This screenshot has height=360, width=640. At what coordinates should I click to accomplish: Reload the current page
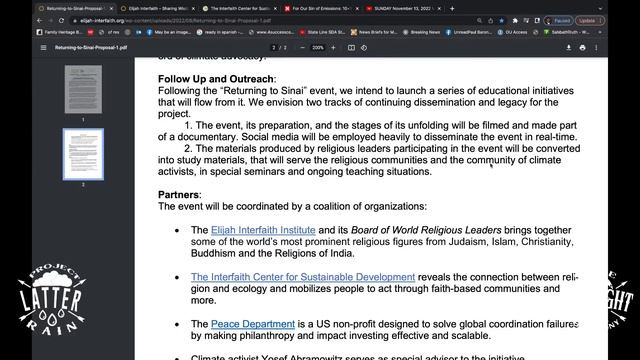click(61, 20)
